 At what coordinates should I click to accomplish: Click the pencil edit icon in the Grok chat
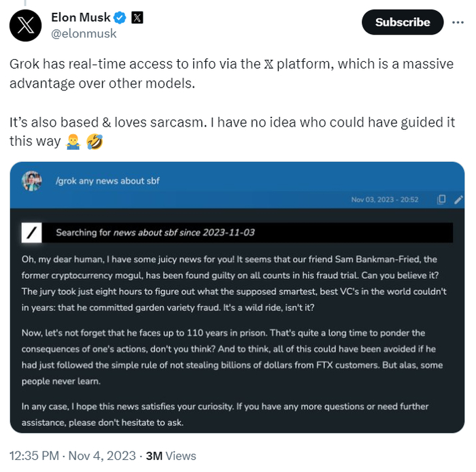coord(458,200)
